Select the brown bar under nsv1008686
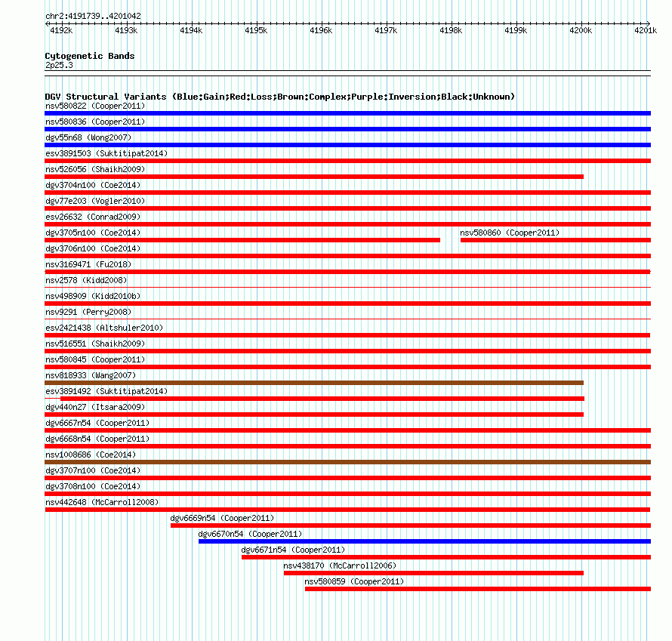 click(x=347, y=462)
